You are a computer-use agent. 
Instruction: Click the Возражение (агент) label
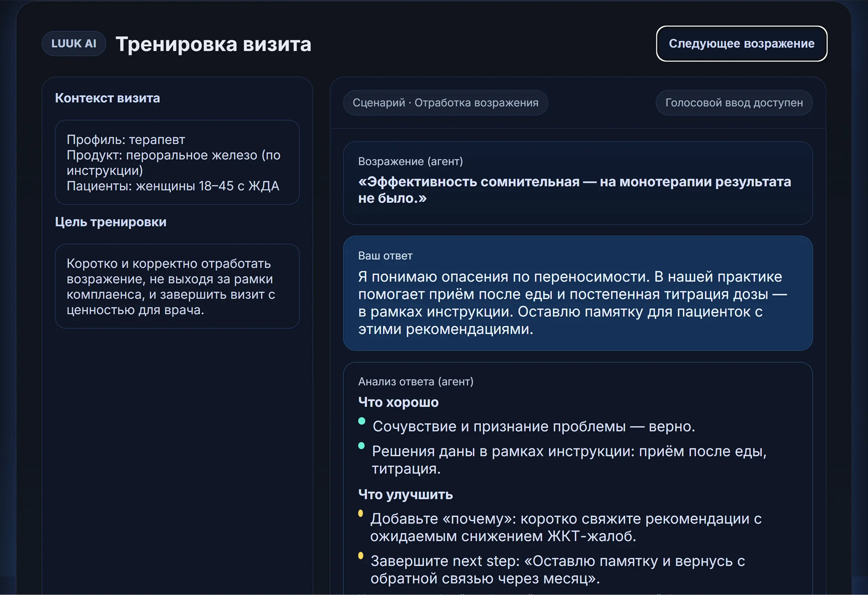(410, 161)
